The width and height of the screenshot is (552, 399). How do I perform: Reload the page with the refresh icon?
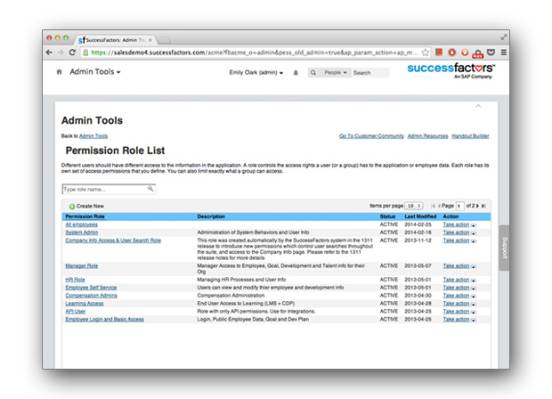coord(72,52)
